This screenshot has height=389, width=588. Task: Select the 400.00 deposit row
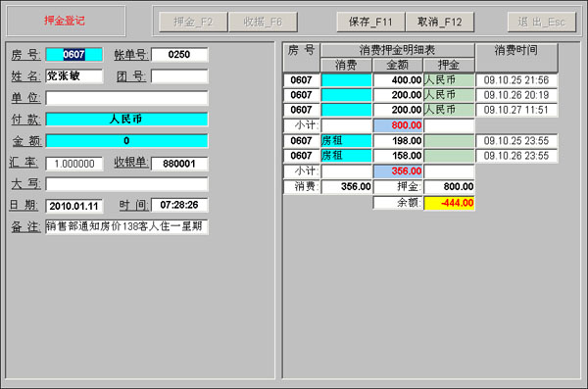pyautogui.click(x=420, y=80)
